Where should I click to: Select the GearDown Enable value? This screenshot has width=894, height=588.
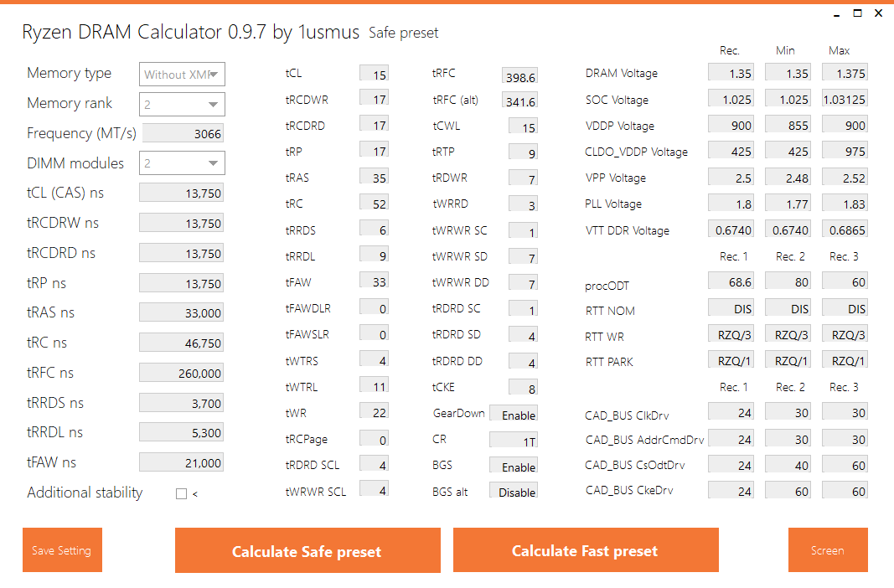pyautogui.click(x=514, y=415)
